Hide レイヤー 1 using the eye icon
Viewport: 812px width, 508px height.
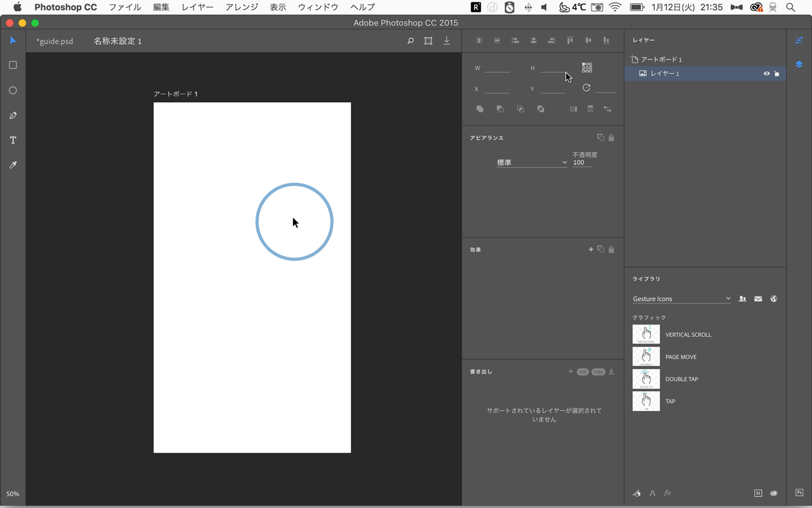click(766, 74)
